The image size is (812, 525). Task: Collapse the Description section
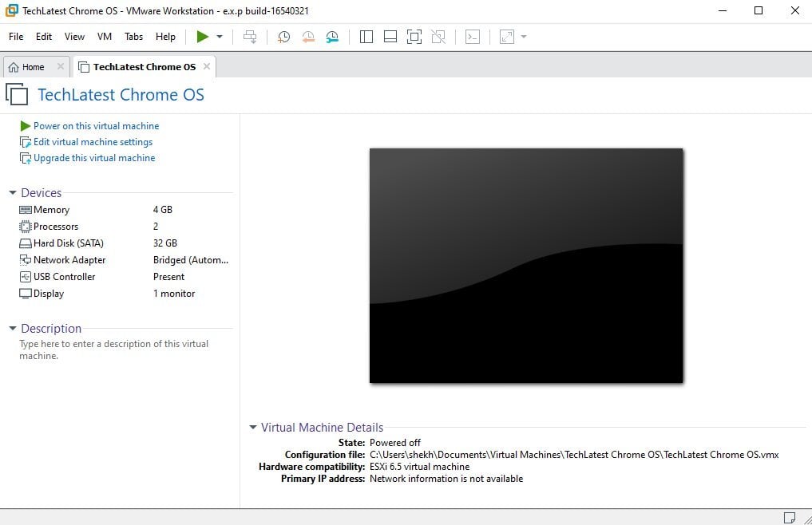pyautogui.click(x=13, y=328)
